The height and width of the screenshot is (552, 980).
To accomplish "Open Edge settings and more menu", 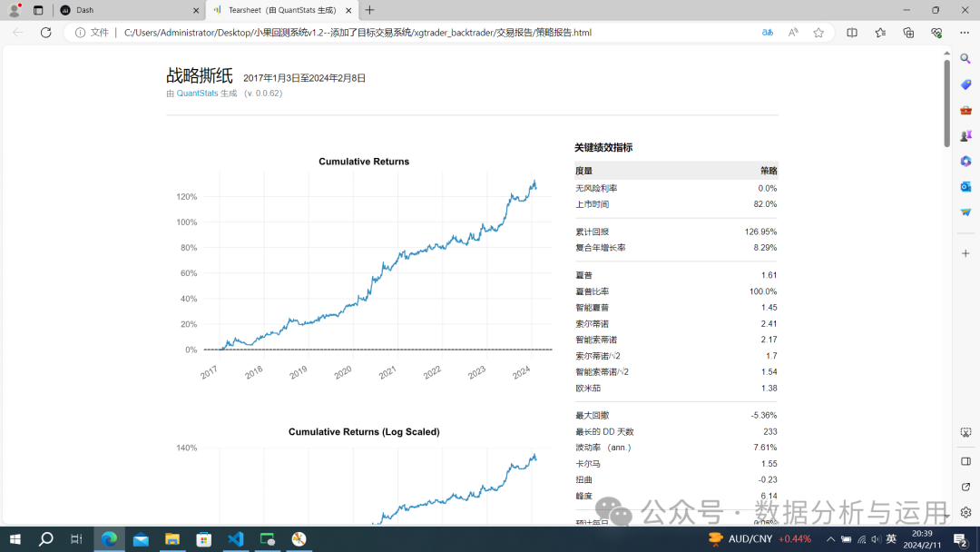I will tap(965, 33).
